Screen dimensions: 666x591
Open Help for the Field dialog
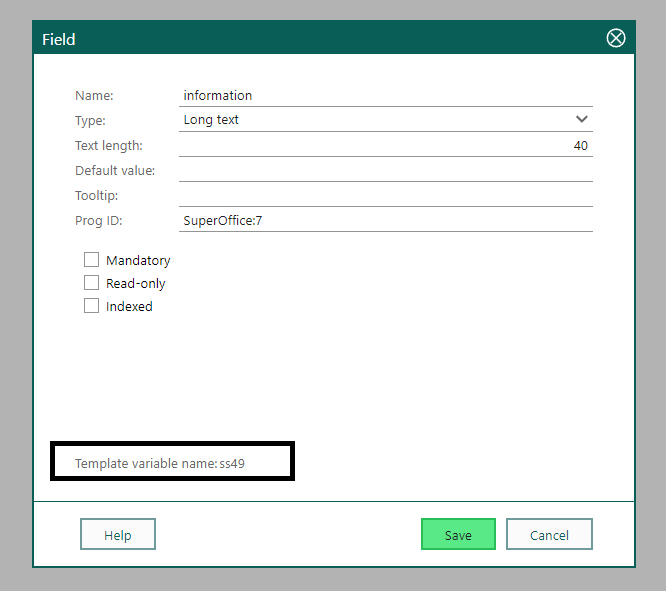118,535
